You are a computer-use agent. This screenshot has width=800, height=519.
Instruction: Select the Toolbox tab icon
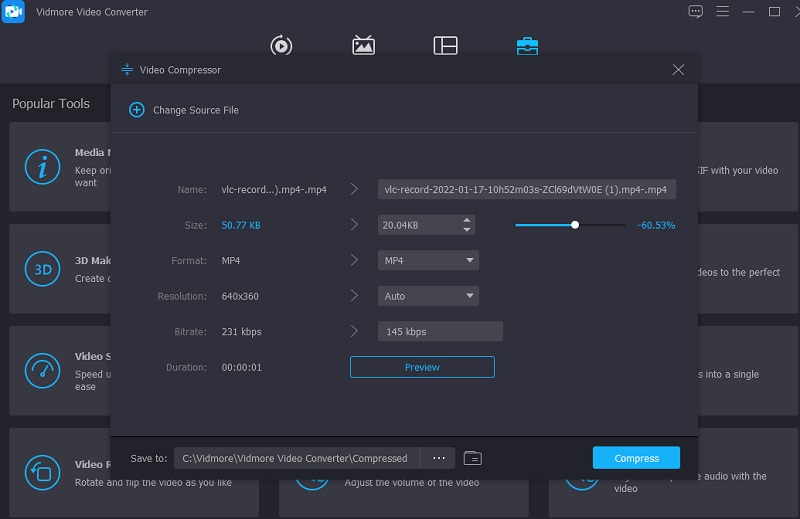(527, 46)
